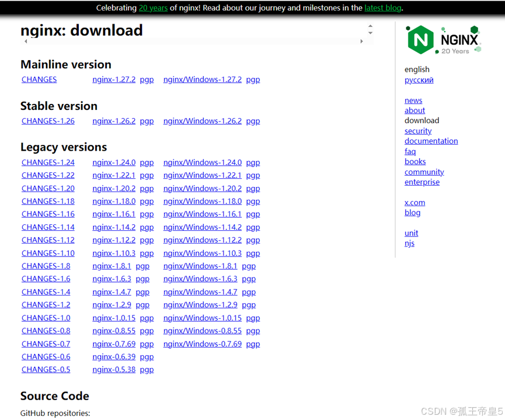Download nginx/Windows-1.10.3
The width and height of the screenshot is (505, 420).
[x=202, y=254]
